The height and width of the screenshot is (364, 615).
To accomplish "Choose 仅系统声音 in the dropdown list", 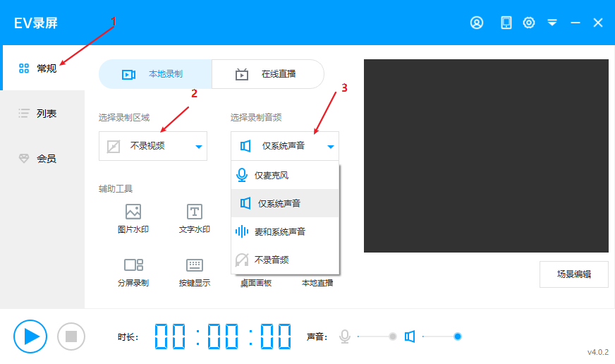I will (285, 203).
